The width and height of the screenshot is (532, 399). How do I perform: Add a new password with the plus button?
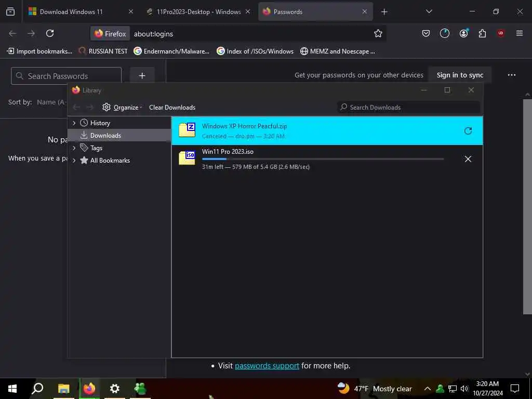142,76
